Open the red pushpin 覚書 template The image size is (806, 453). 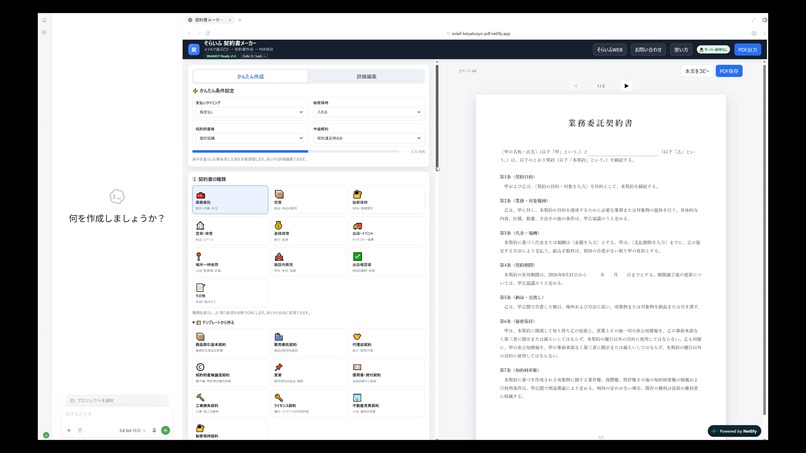[308, 373]
